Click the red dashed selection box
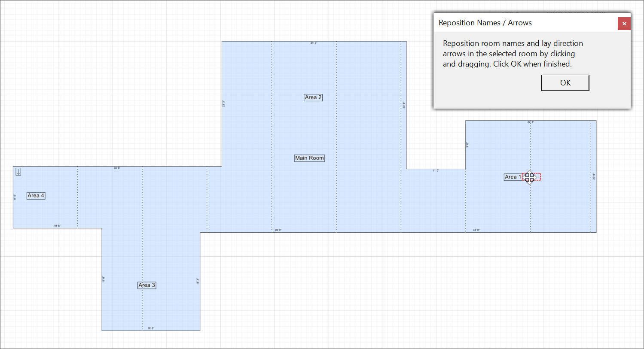Image resolution: width=644 pixels, height=349 pixels. click(537, 177)
